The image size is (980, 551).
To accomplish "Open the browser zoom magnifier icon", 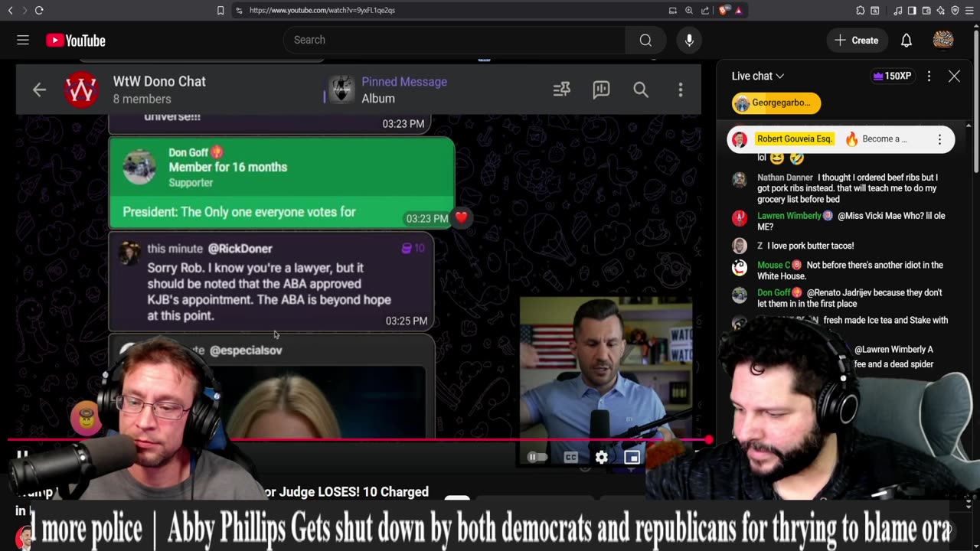I will 689,10.
